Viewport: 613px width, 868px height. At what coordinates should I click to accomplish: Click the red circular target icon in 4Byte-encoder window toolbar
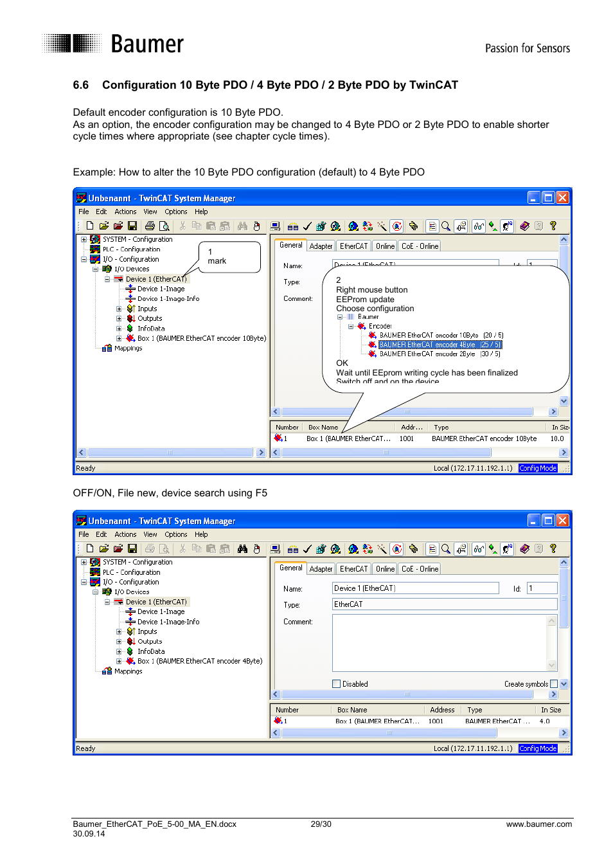click(397, 548)
